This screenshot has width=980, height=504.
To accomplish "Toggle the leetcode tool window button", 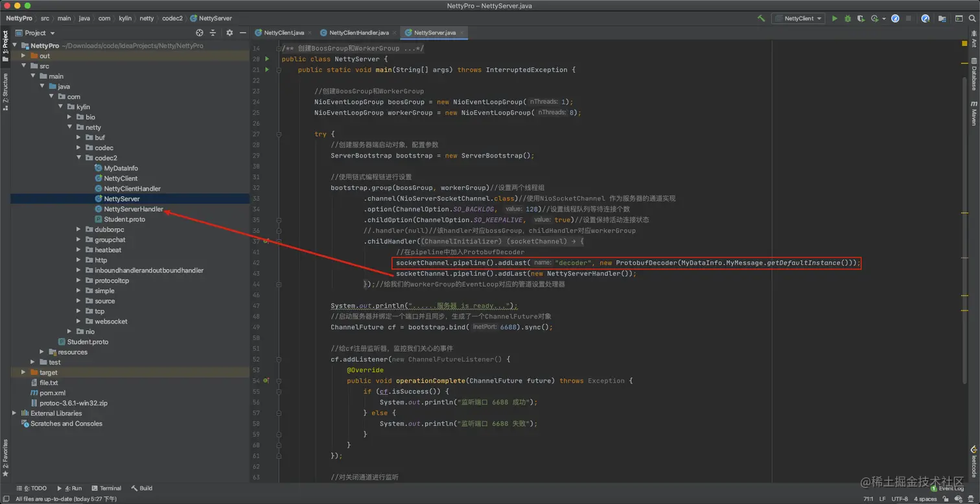I will click(974, 461).
